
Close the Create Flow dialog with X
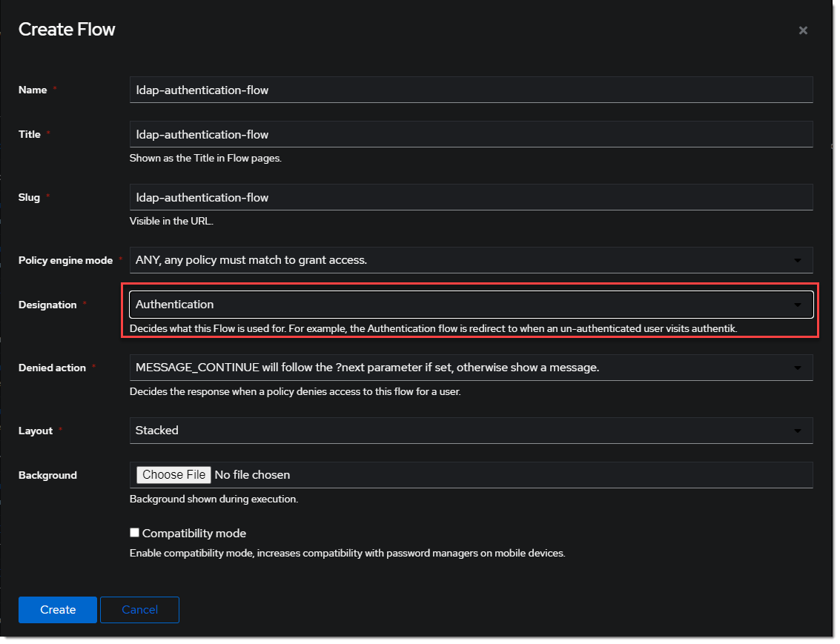pos(803,30)
